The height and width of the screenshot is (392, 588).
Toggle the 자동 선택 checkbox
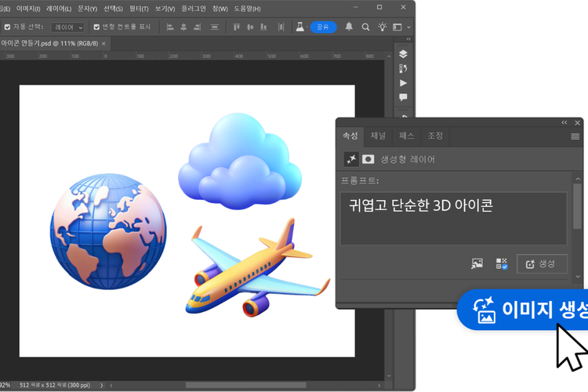[7, 27]
